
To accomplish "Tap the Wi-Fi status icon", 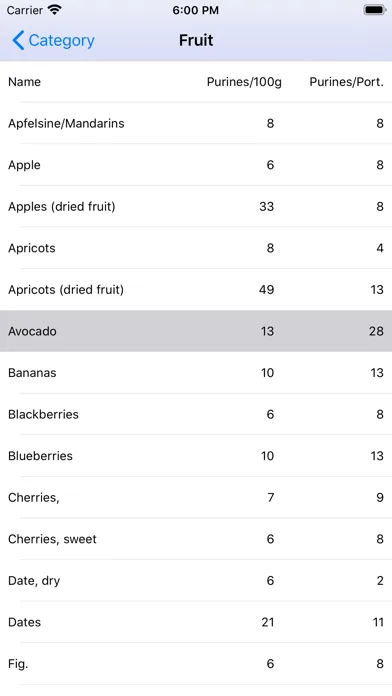I will tap(55, 10).
